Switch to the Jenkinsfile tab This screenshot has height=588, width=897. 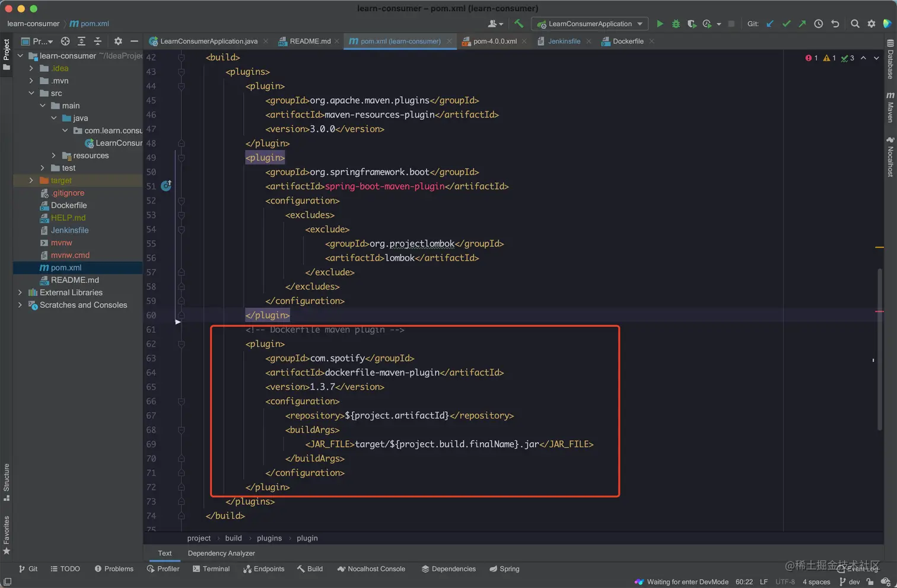coord(563,42)
